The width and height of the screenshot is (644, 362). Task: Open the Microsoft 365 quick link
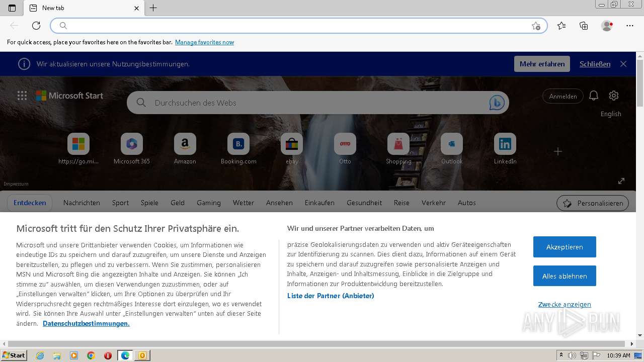(132, 149)
